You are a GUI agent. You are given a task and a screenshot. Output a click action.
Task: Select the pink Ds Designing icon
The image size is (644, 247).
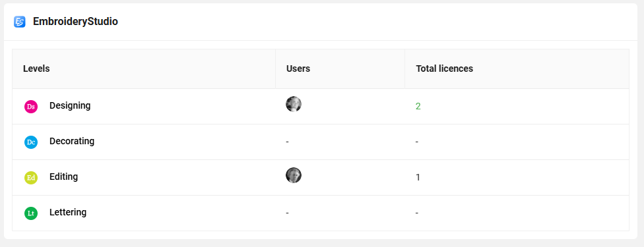[x=31, y=107]
